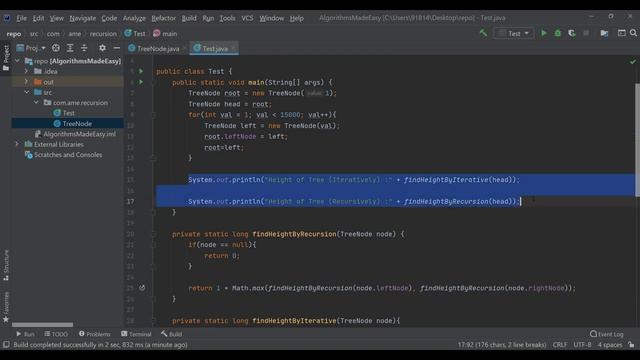Toggle Favorites side tool window
This screenshot has height=360, width=640.
coord(6,307)
